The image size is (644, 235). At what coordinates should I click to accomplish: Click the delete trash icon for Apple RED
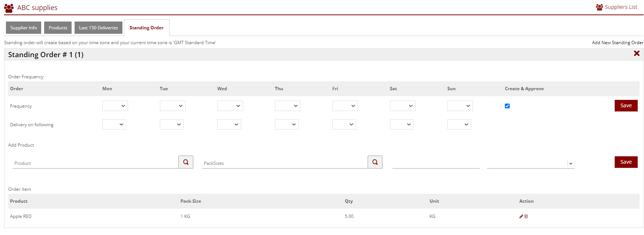pos(526,216)
